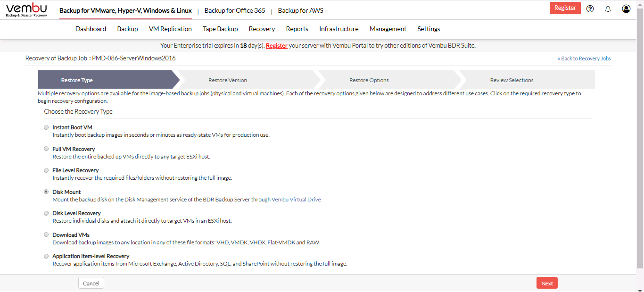644x292 pixels.
Task: Click the red Register button
Action: tap(565, 8)
